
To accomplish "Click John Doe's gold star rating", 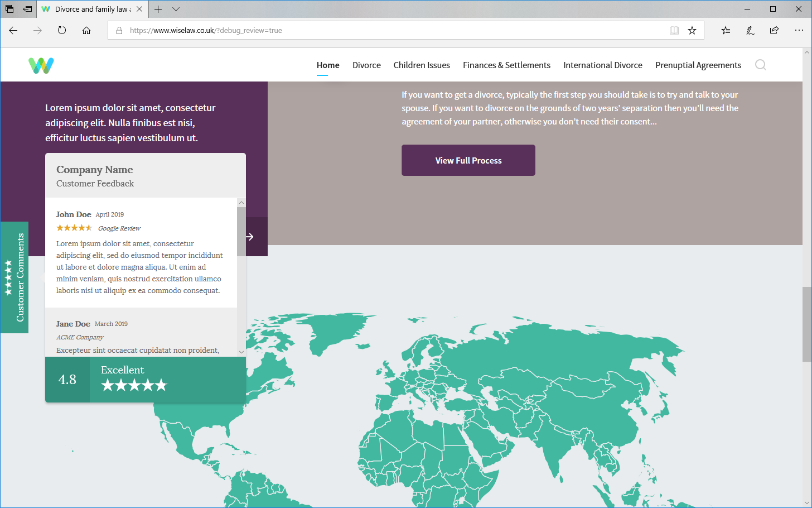I will click(x=74, y=228).
